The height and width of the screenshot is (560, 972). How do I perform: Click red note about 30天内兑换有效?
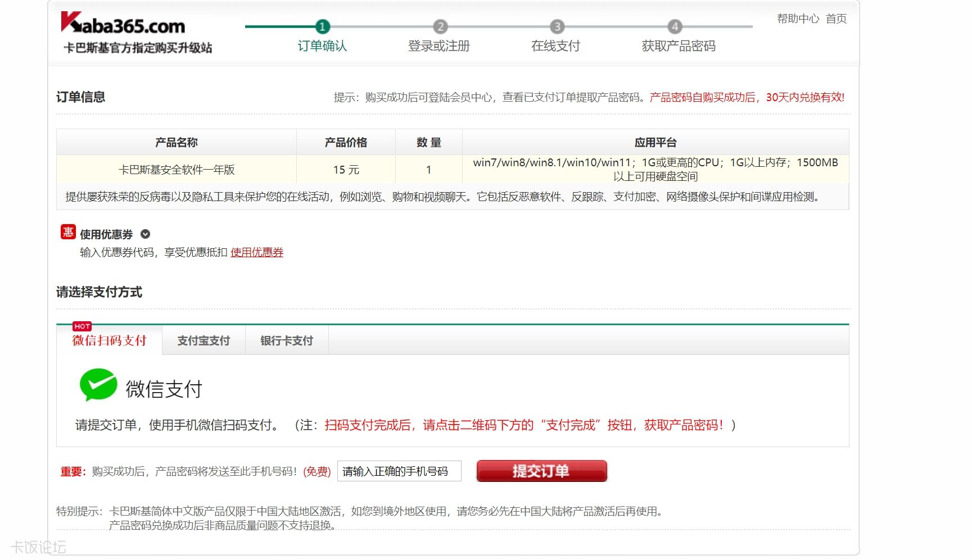pyautogui.click(x=747, y=97)
